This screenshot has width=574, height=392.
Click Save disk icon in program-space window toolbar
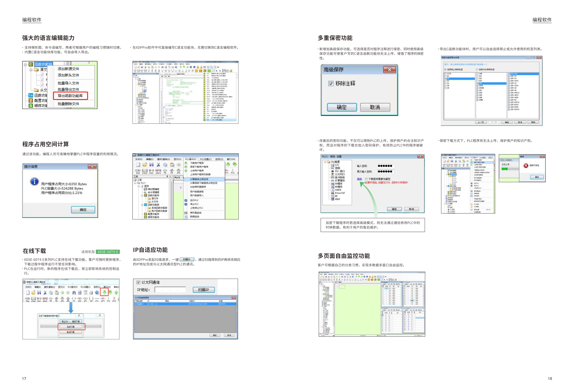(x=151, y=165)
